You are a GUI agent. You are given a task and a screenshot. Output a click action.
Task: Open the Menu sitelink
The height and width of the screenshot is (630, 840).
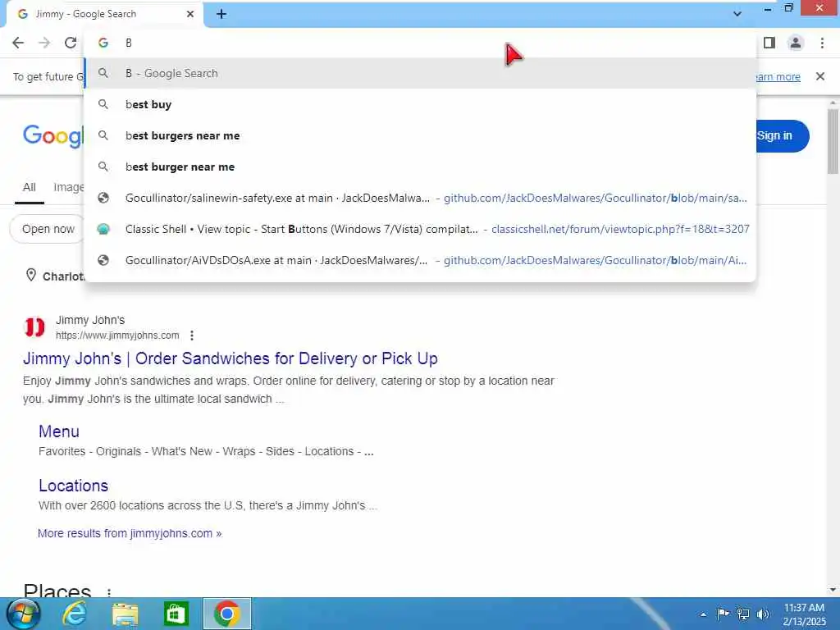coord(59,431)
